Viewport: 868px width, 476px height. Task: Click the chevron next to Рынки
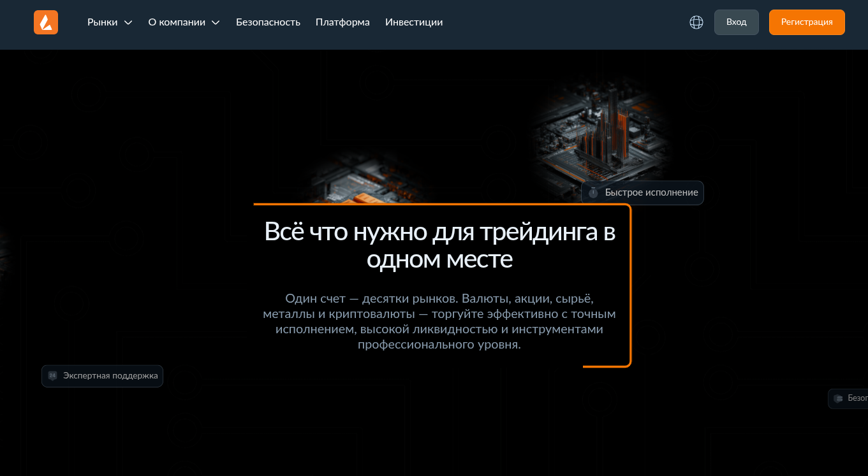(128, 22)
